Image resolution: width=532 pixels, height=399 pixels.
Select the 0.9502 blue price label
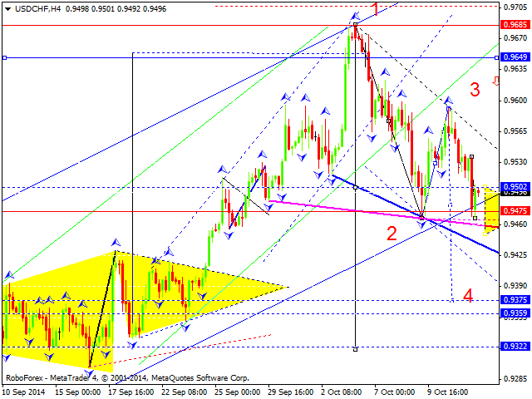point(515,187)
